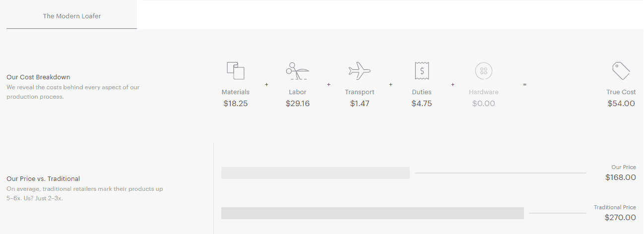644x234 pixels.
Task: Select The Modern Loafer tab
Action: pos(72,16)
